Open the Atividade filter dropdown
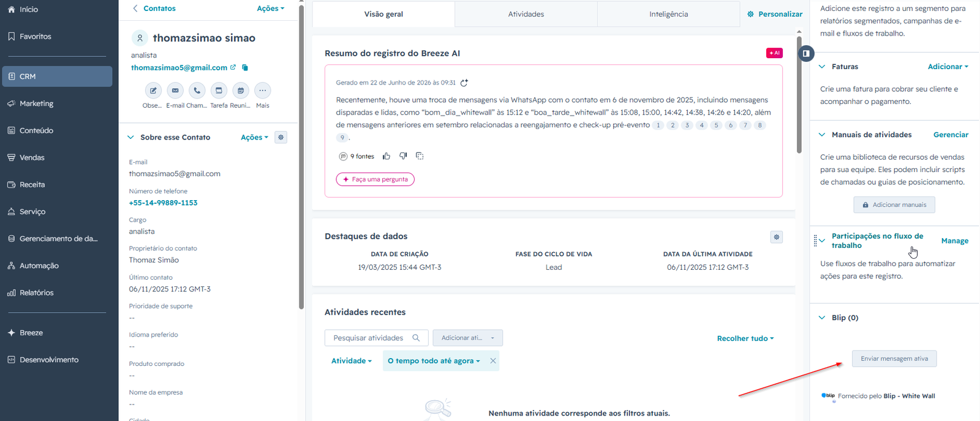This screenshot has width=980, height=421. [352, 361]
